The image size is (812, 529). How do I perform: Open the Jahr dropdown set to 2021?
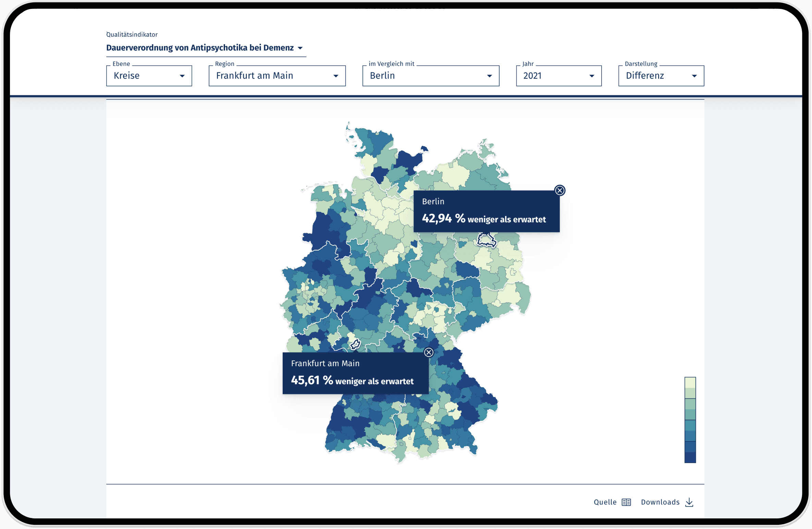pyautogui.click(x=558, y=76)
